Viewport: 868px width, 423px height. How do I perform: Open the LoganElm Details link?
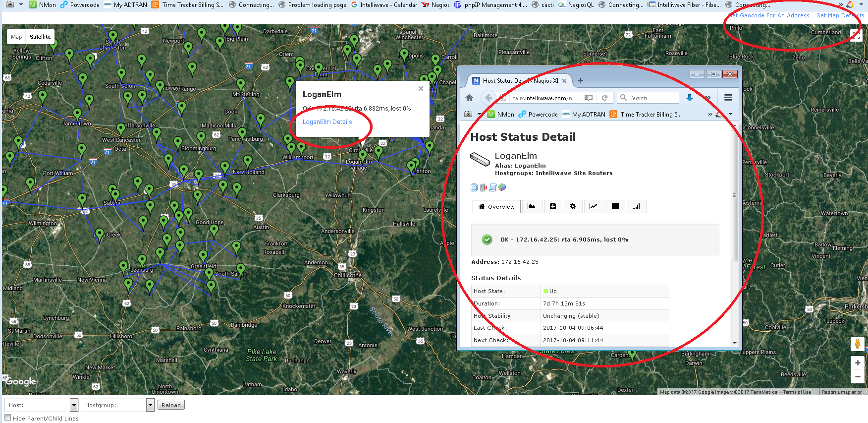click(327, 122)
